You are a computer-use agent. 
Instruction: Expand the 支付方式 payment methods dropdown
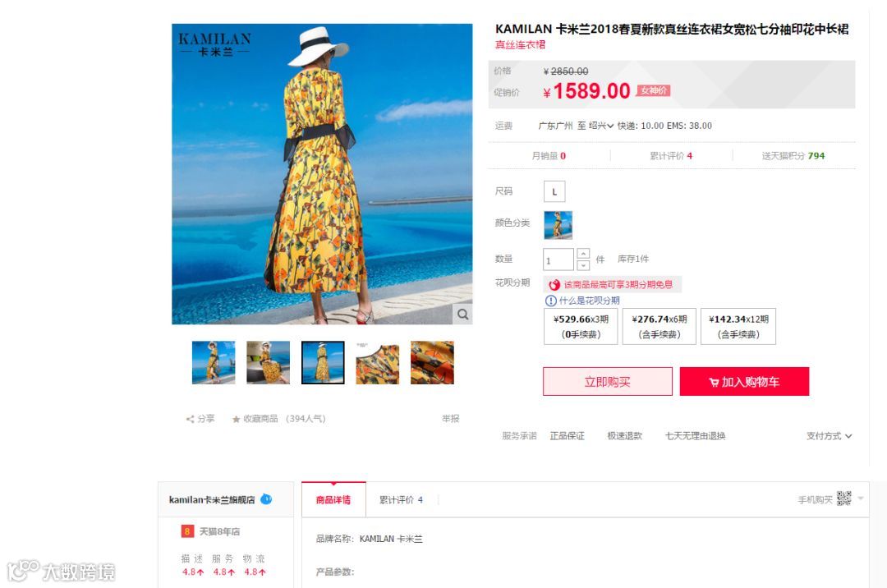click(829, 436)
